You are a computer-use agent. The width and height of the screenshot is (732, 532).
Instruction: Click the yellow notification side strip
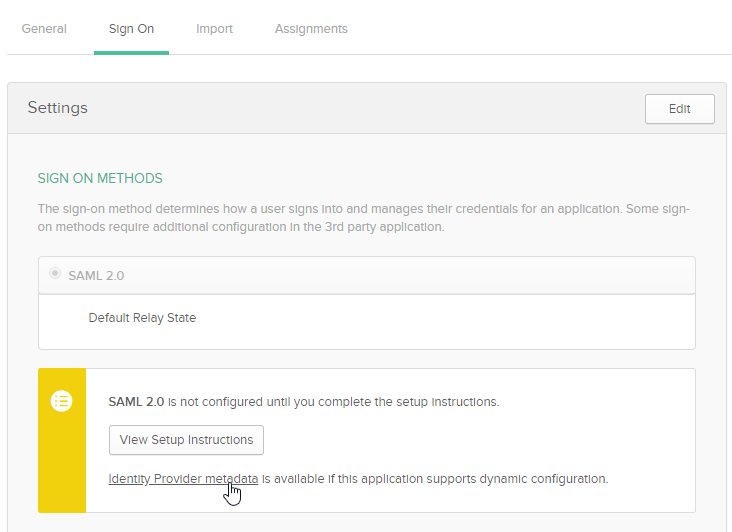pos(62,441)
